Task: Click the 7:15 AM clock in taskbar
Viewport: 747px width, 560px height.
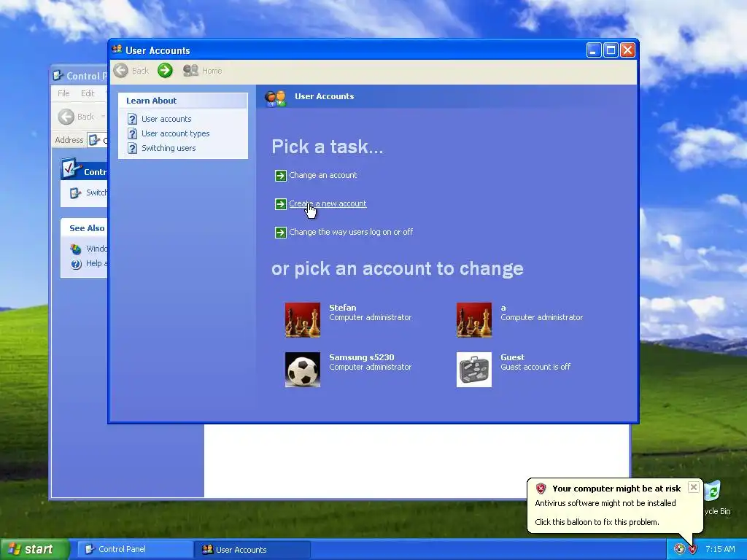Action: coord(720,549)
